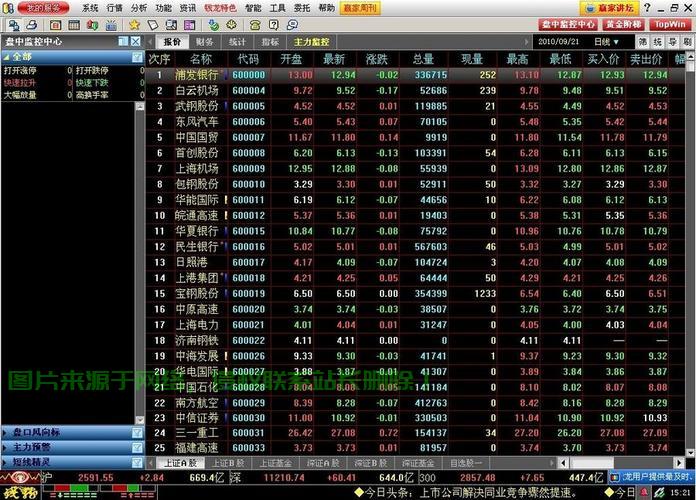Click the TopWin button

[670, 24]
